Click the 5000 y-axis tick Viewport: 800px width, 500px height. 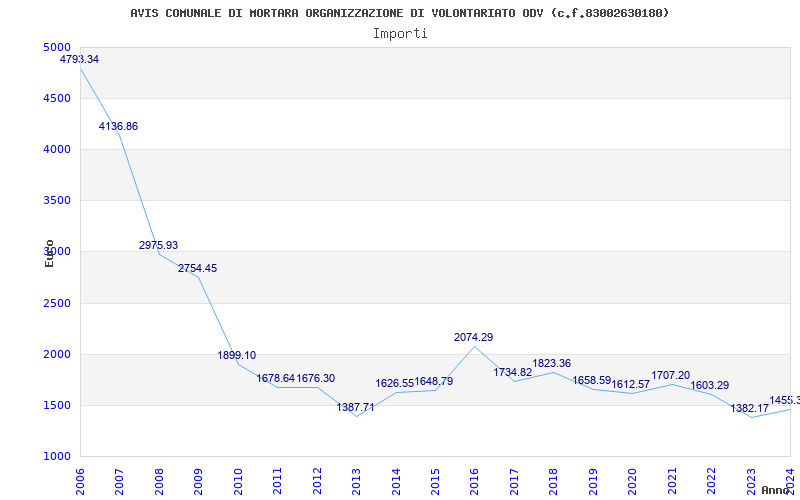[57, 47]
